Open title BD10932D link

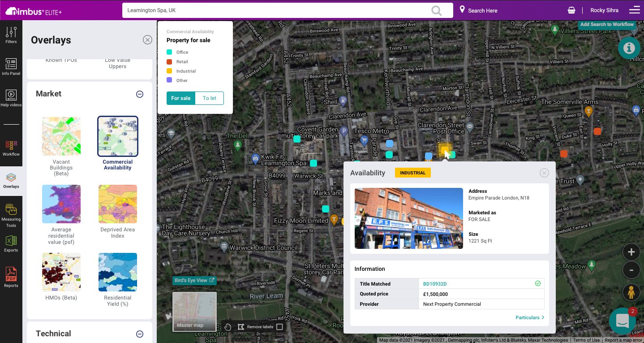point(435,284)
